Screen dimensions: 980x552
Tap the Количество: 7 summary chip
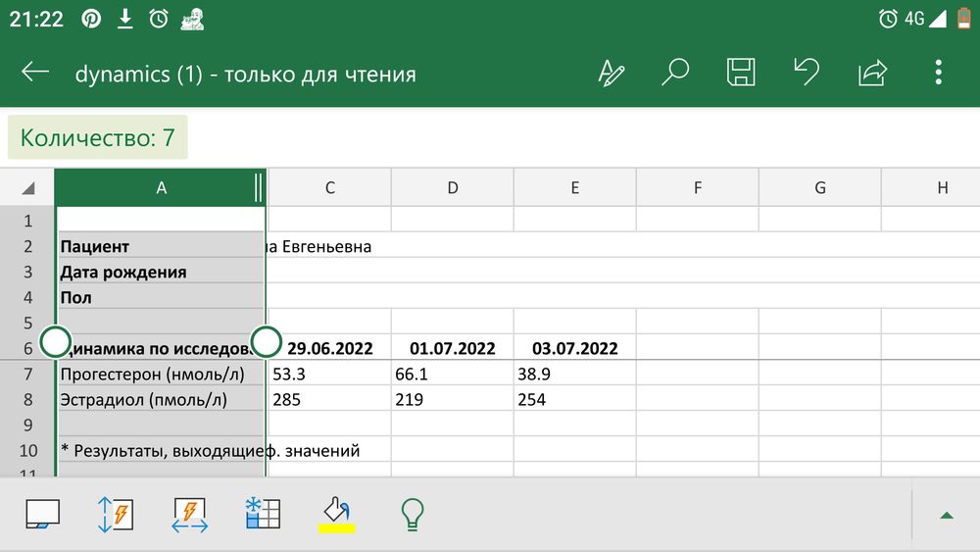point(97,137)
